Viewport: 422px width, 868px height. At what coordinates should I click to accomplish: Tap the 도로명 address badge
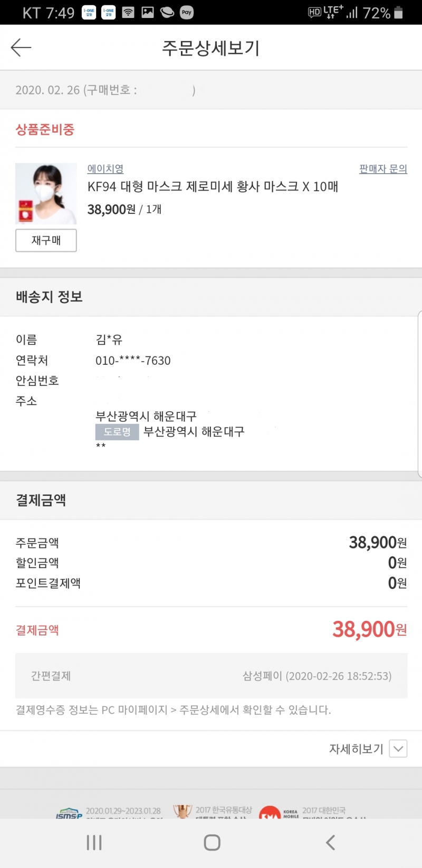point(117,432)
